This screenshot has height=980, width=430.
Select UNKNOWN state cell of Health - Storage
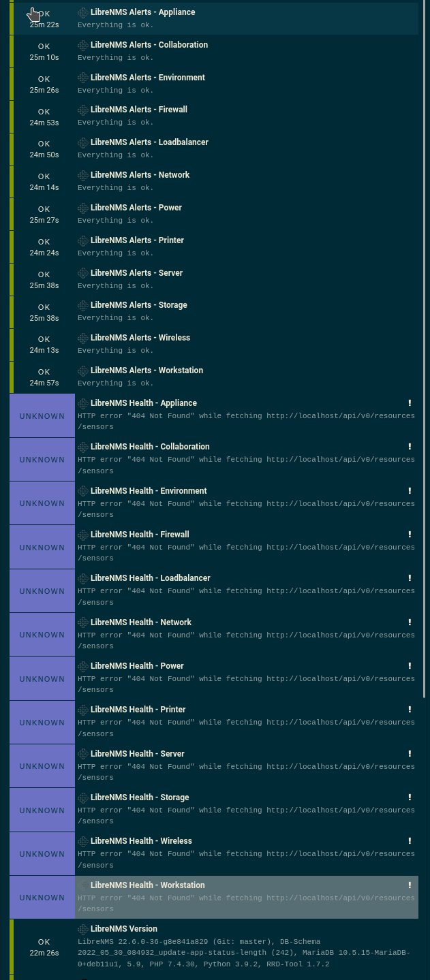[42, 810]
